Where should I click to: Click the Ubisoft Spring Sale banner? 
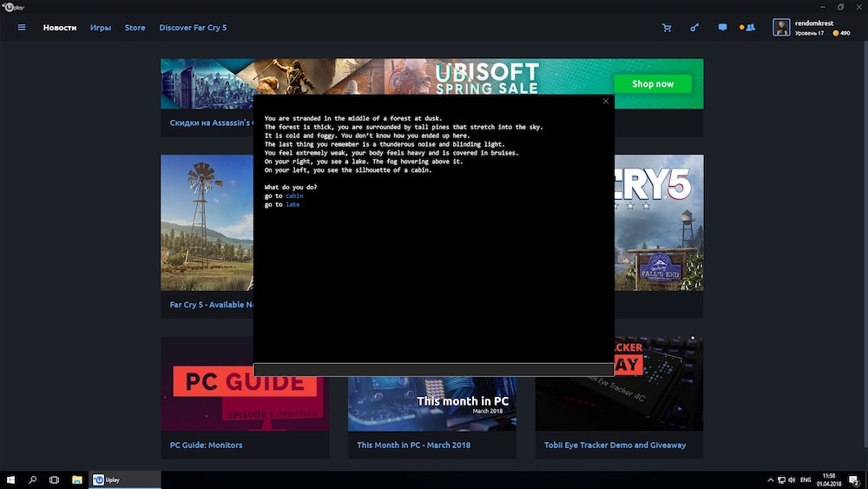(x=431, y=76)
